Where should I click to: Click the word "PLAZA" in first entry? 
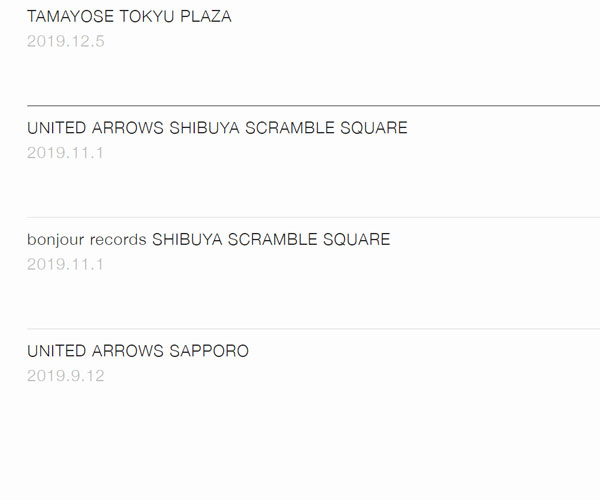click(205, 17)
